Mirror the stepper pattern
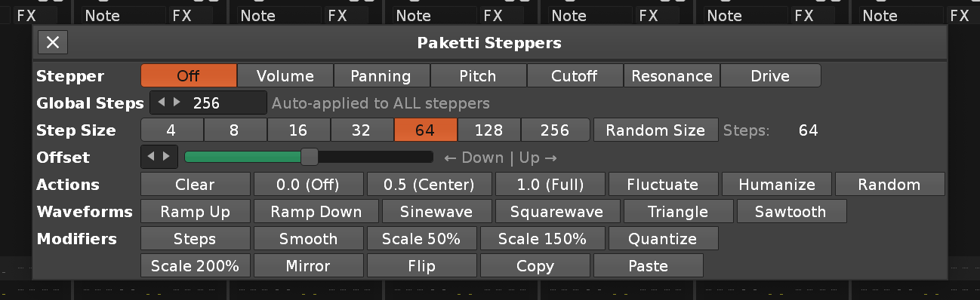This screenshot has height=300, width=980. pyautogui.click(x=308, y=265)
